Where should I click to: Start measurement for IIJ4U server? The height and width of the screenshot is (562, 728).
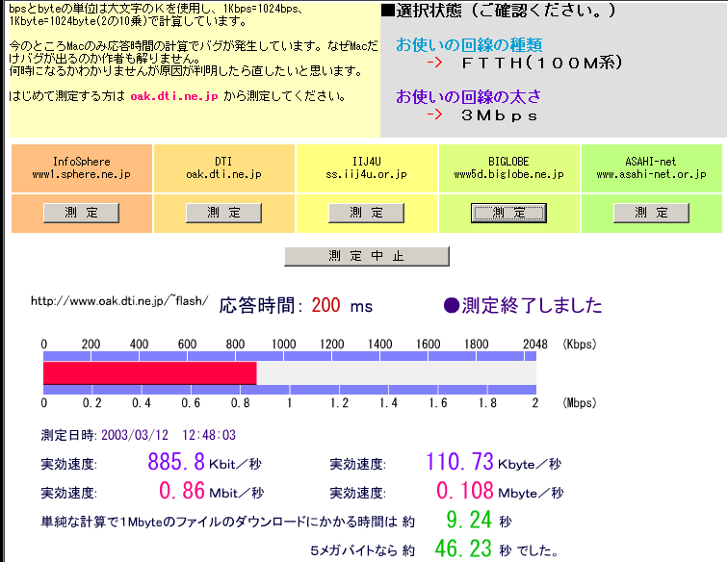[366, 213]
